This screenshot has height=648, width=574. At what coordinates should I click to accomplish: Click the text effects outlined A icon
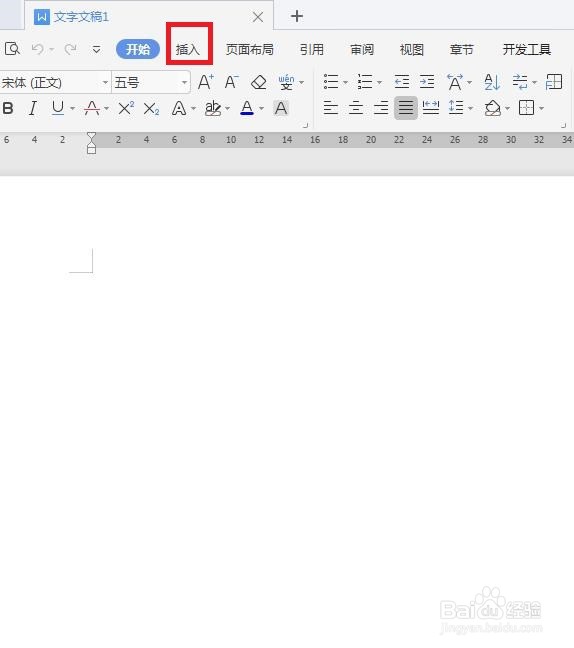[x=179, y=108]
